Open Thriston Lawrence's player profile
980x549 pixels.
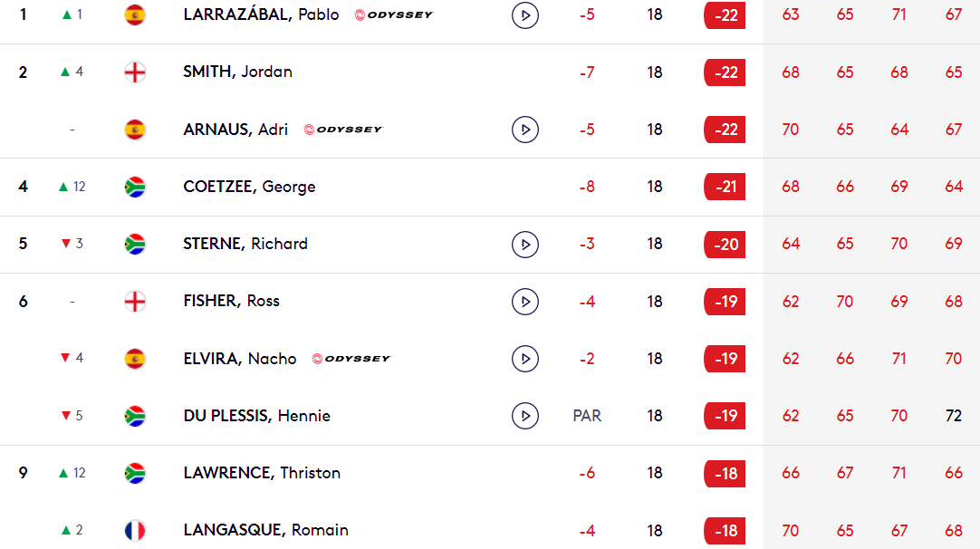(262, 473)
